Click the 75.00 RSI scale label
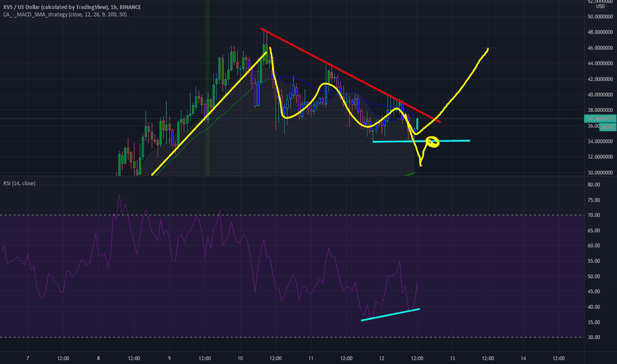This screenshot has width=617, height=364. point(593,201)
